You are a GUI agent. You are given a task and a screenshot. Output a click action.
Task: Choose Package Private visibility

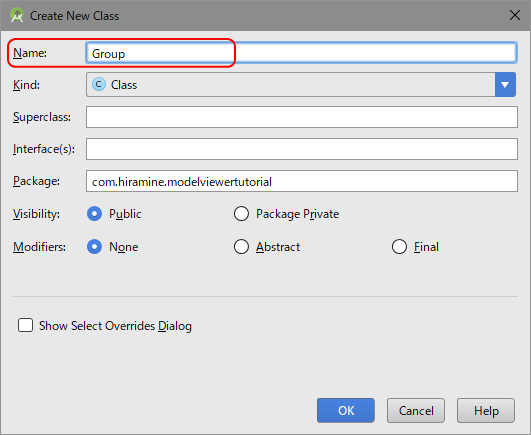point(241,214)
